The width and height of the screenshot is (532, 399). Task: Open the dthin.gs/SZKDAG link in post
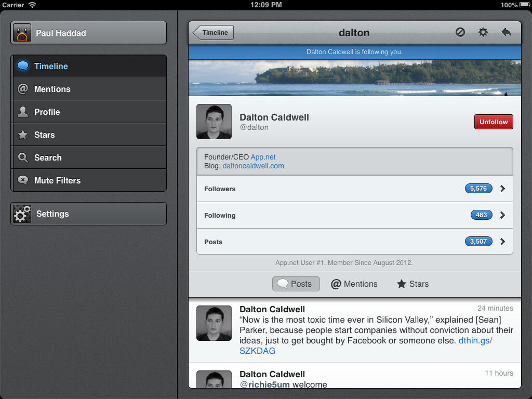point(475,341)
